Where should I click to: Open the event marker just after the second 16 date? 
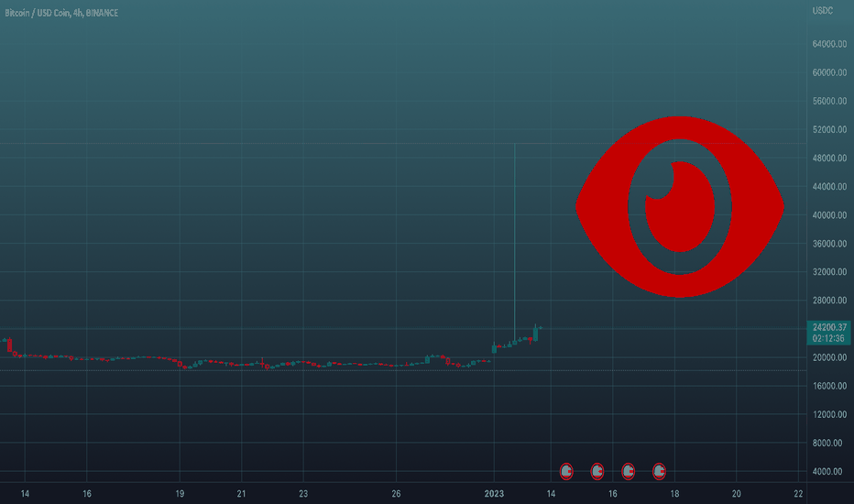[628, 471]
